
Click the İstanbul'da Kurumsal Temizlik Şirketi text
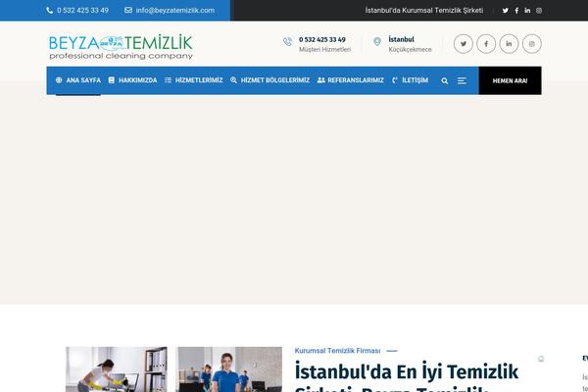click(x=424, y=11)
